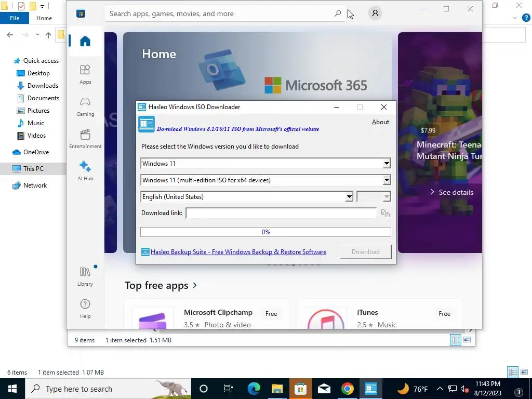This screenshot has width=532, height=399.
Task: Open the File tab in File Explorer
Action: [14, 18]
